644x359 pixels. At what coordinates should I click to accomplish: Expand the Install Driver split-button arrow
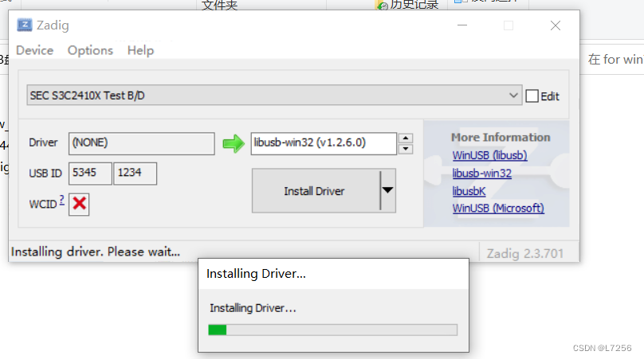click(x=388, y=190)
